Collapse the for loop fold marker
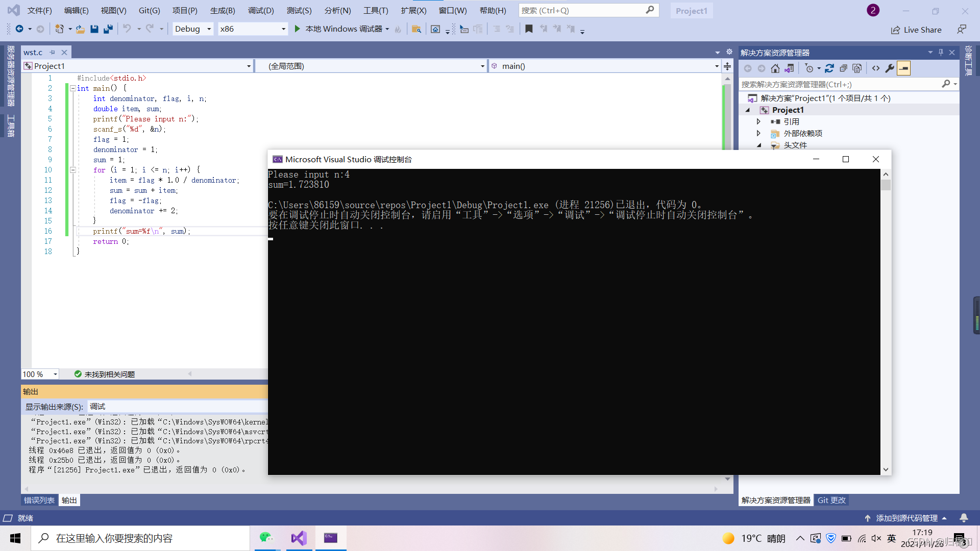Screen dimensions: 980x551 (x=72, y=170)
